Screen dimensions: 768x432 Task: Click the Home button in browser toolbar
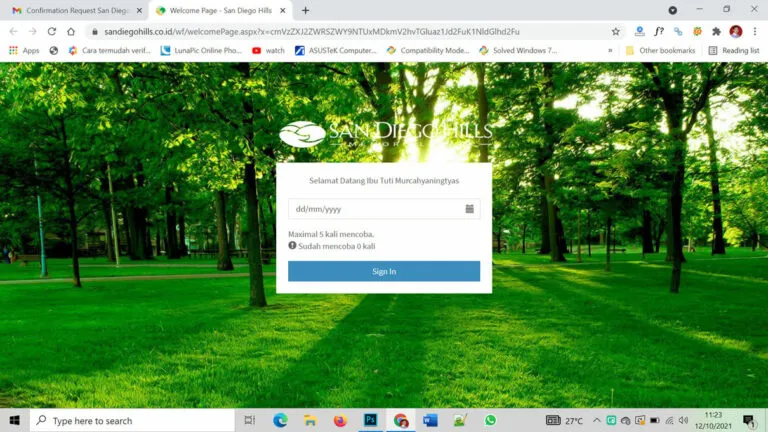[71, 31]
